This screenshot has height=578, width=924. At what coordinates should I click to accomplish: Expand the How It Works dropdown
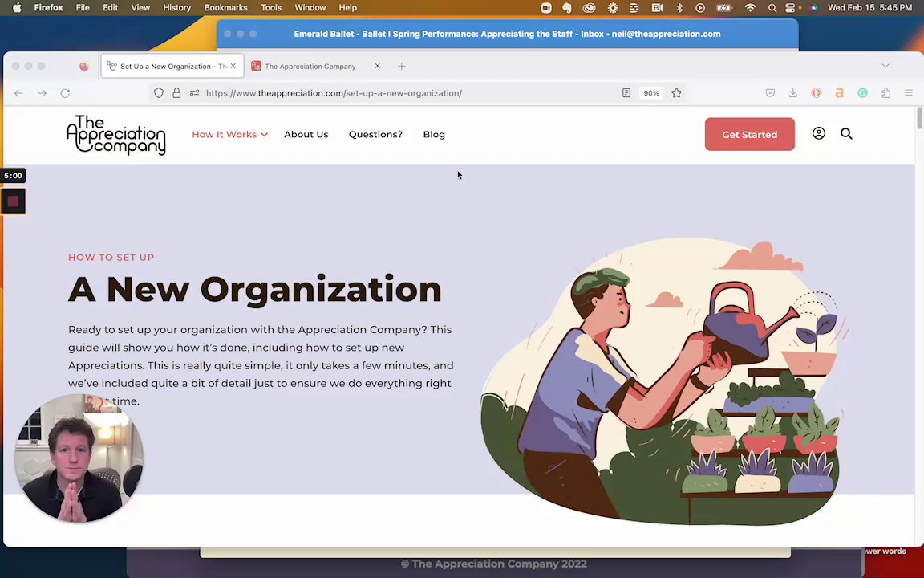point(230,135)
